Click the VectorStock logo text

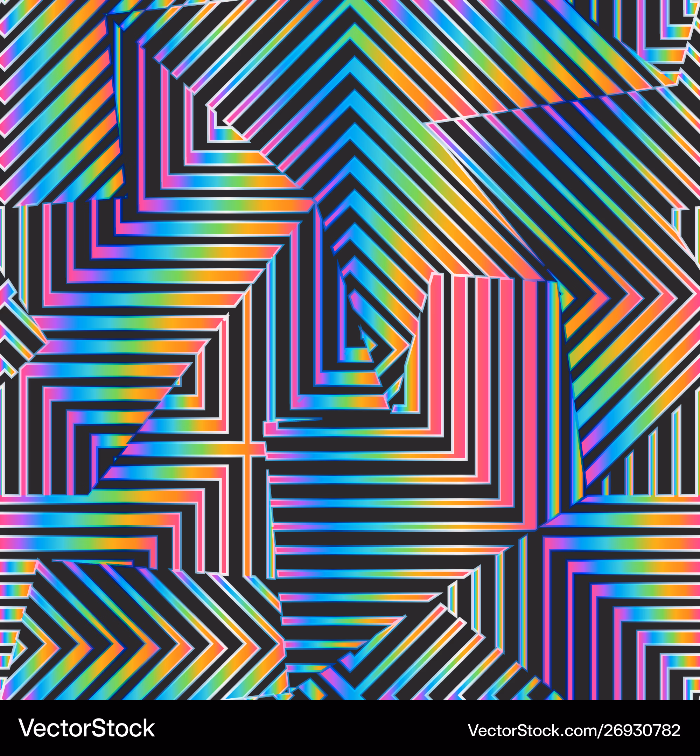(x=87, y=728)
